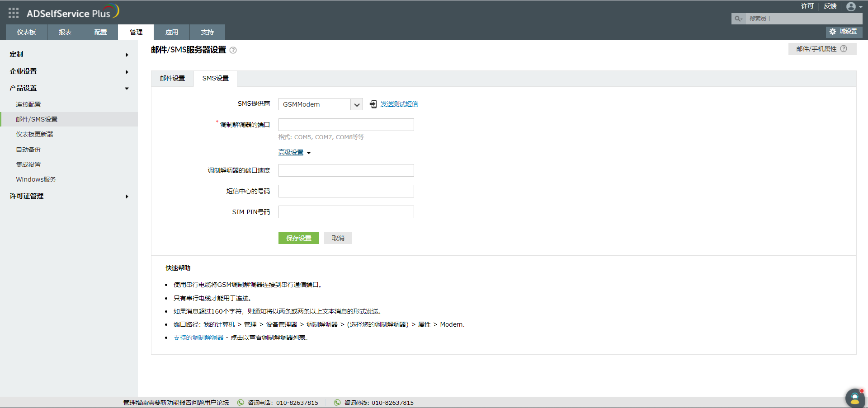This screenshot has width=868, height=408.
Task: Click the 邮件/手机属性 button
Action: (822, 49)
